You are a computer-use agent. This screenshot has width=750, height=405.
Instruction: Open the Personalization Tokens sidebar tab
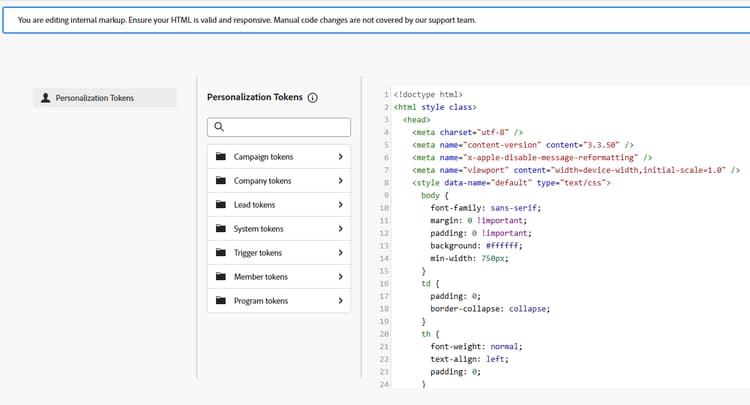coord(104,98)
